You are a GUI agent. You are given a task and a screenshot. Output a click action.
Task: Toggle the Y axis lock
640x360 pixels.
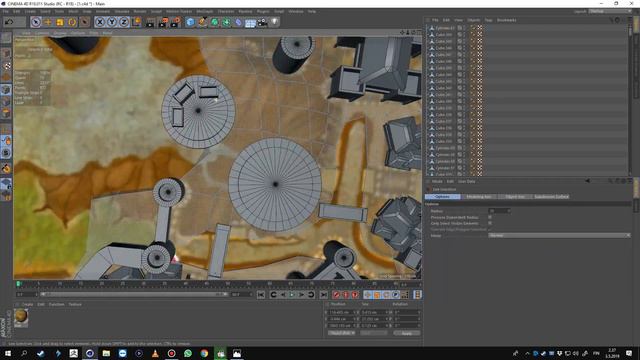pyautogui.click(x=112, y=22)
